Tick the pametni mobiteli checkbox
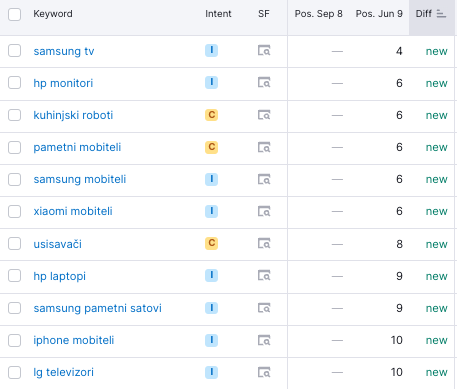The width and height of the screenshot is (457, 389). tap(14, 147)
